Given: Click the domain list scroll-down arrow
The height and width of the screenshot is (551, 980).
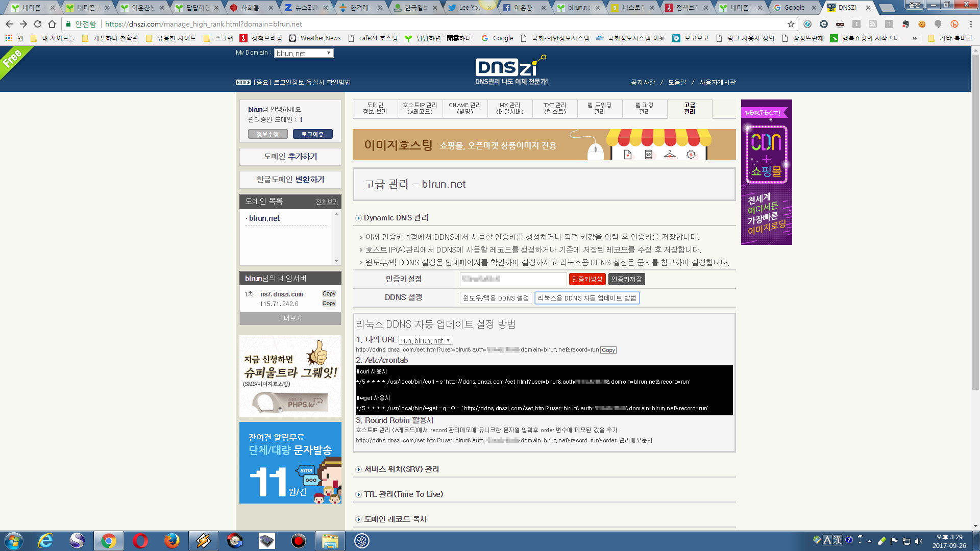Looking at the screenshot, I should [336, 261].
